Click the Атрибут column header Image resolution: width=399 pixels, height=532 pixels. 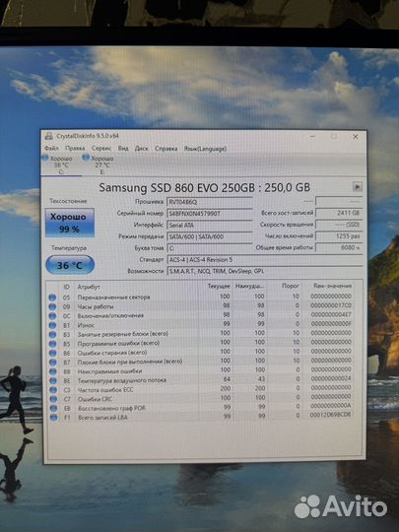point(89,287)
